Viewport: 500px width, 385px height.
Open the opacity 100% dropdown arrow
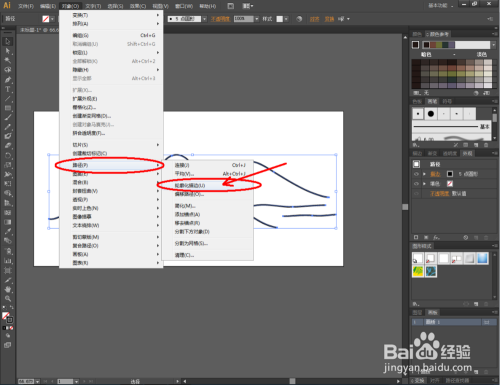coord(257,19)
